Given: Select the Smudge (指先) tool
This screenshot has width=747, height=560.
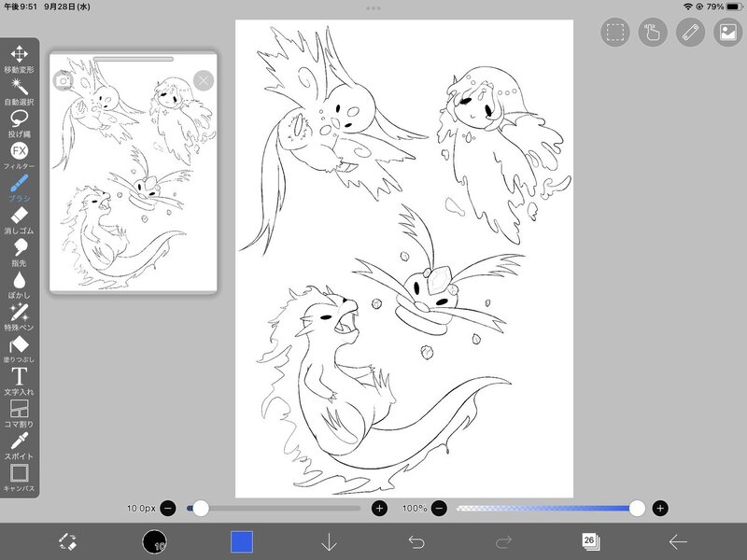Looking at the screenshot, I should (19, 252).
